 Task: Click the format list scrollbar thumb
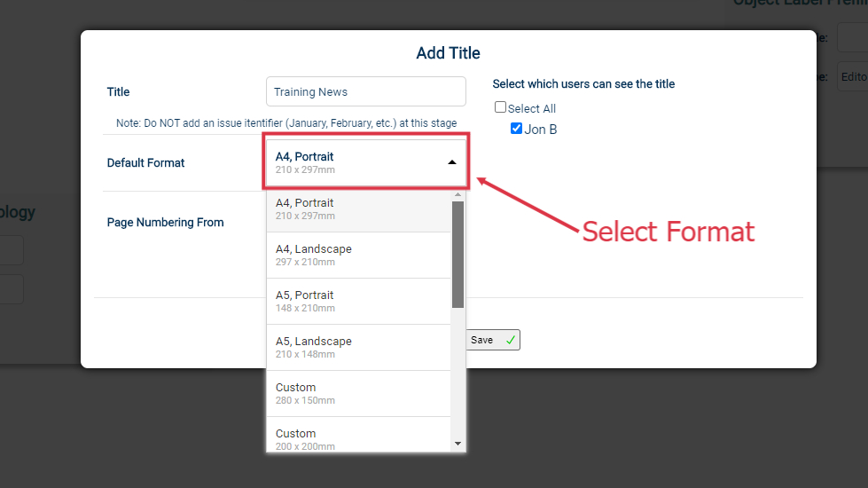coord(457,255)
